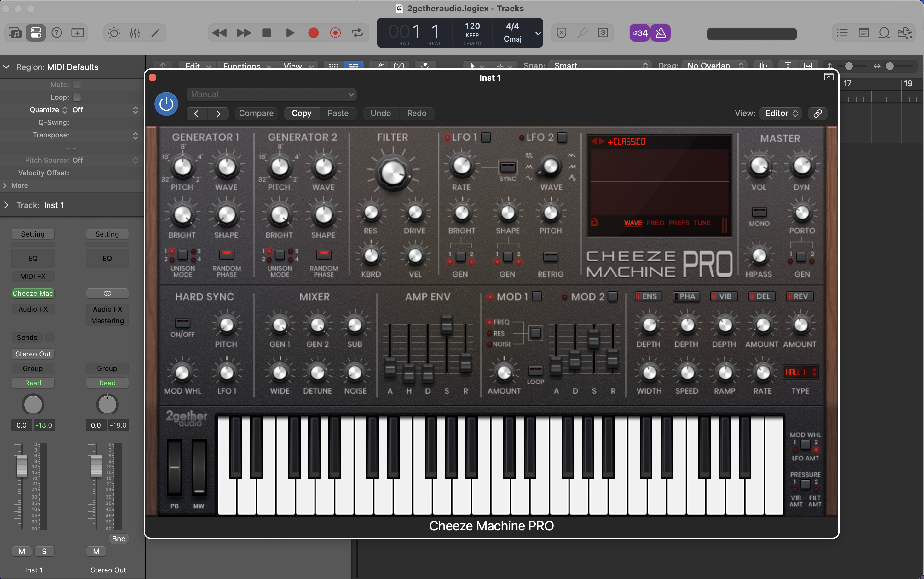Open the Manual preset dropdown
This screenshot has width=924, height=579.
[x=271, y=94]
